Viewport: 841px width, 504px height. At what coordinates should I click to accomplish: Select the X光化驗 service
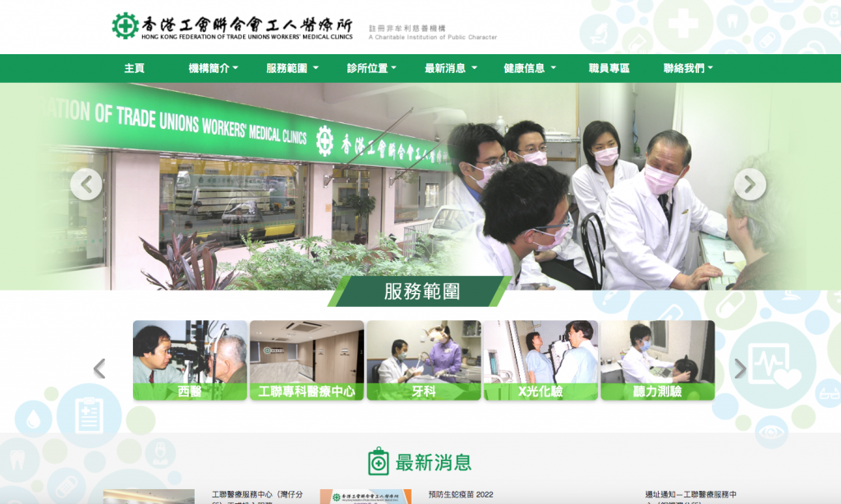point(542,360)
